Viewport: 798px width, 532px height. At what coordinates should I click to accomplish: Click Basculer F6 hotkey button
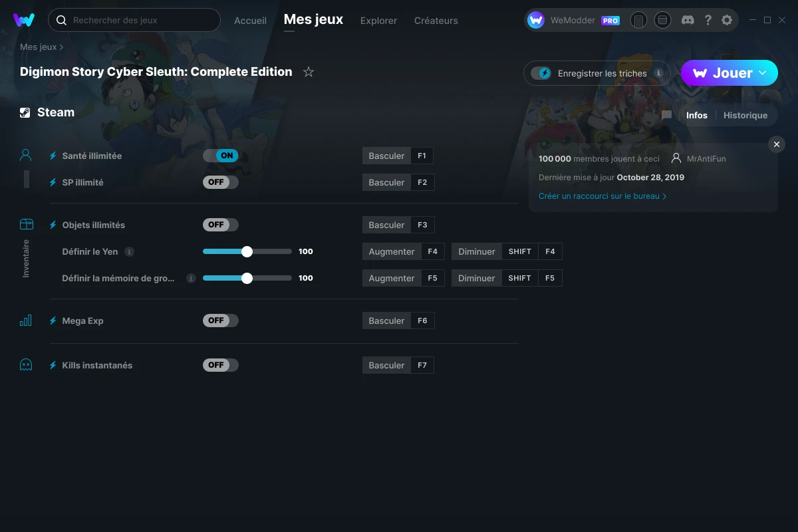tap(398, 321)
